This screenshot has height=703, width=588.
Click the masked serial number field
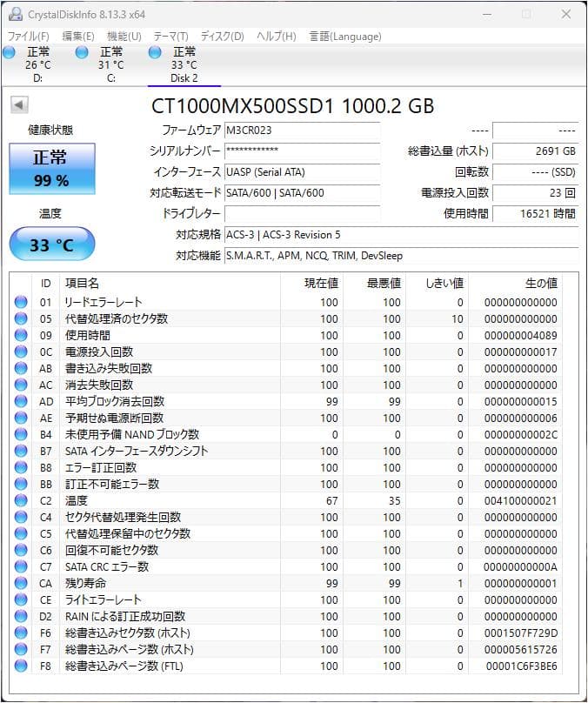pyautogui.click(x=302, y=151)
